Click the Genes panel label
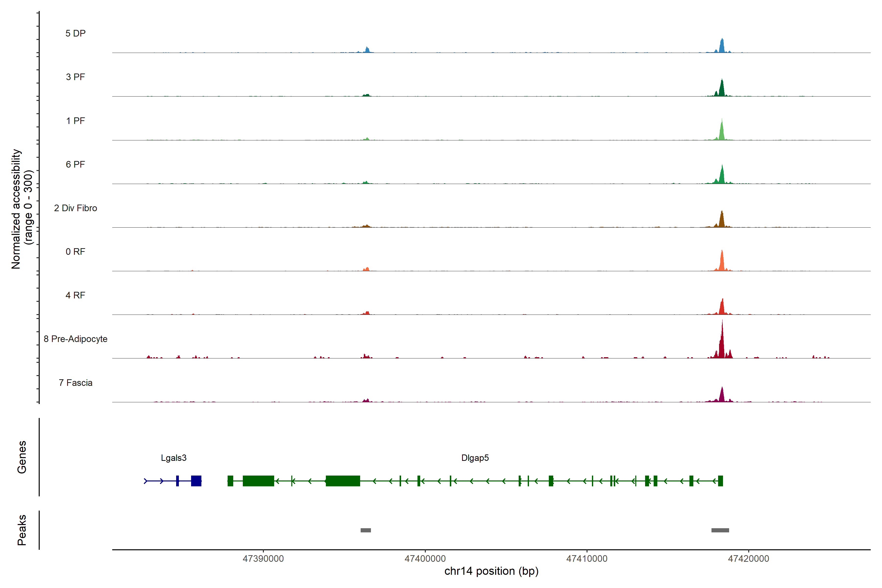 pyautogui.click(x=22, y=457)
